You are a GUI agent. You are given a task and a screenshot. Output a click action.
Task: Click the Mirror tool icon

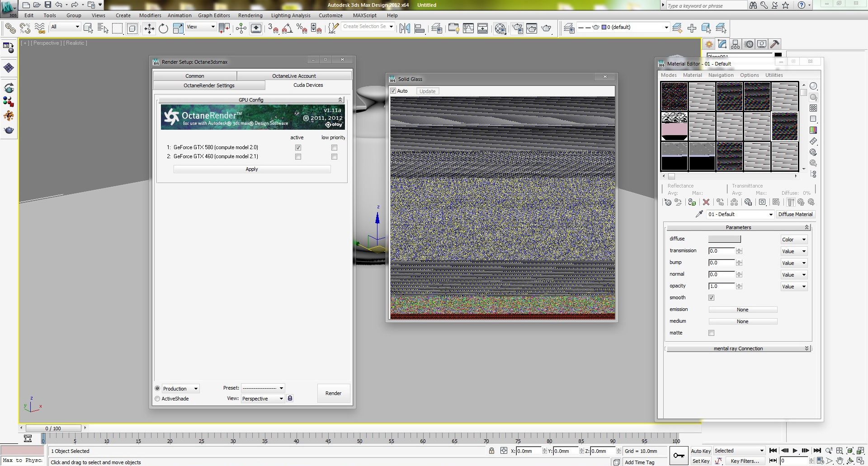pyautogui.click(x=405, y=28)
